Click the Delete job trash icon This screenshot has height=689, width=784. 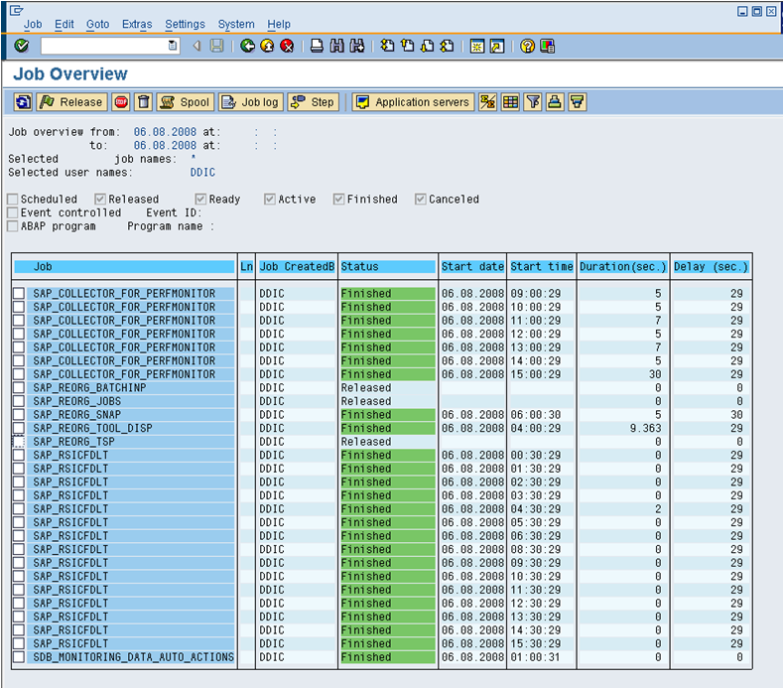(x=144, y=102)
